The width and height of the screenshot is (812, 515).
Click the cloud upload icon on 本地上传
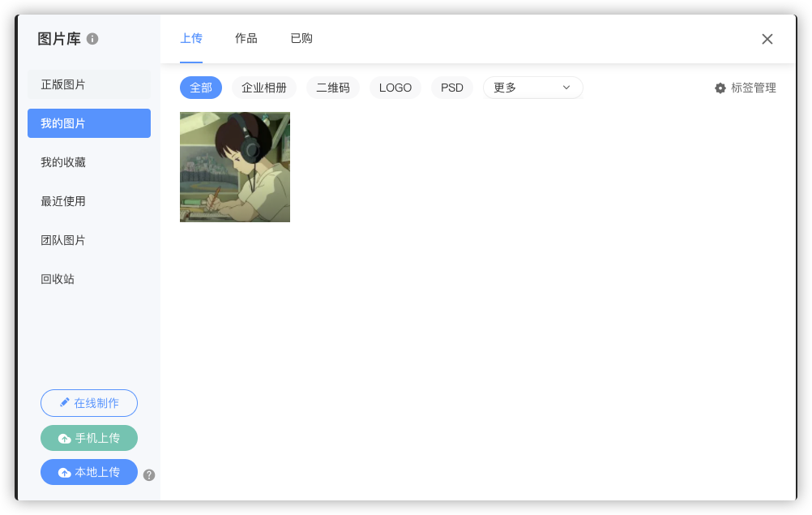65,471
